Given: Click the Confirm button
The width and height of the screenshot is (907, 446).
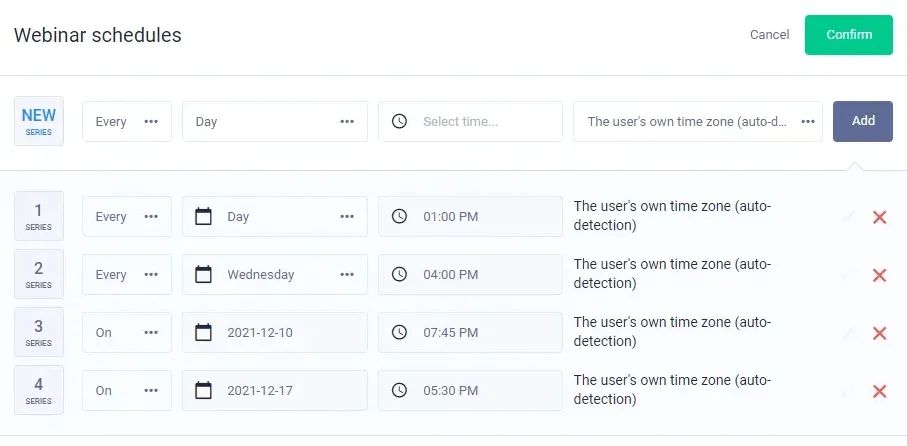Looking at the screenshot, I should (848, 35).
